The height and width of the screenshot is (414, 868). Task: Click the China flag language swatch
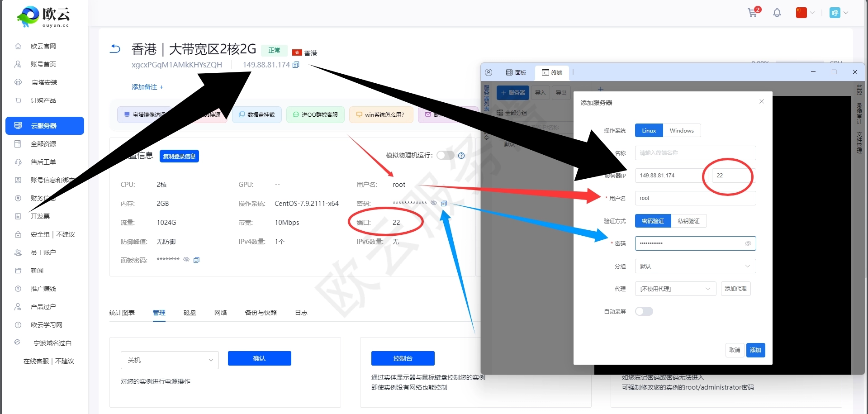coord(801,13)
